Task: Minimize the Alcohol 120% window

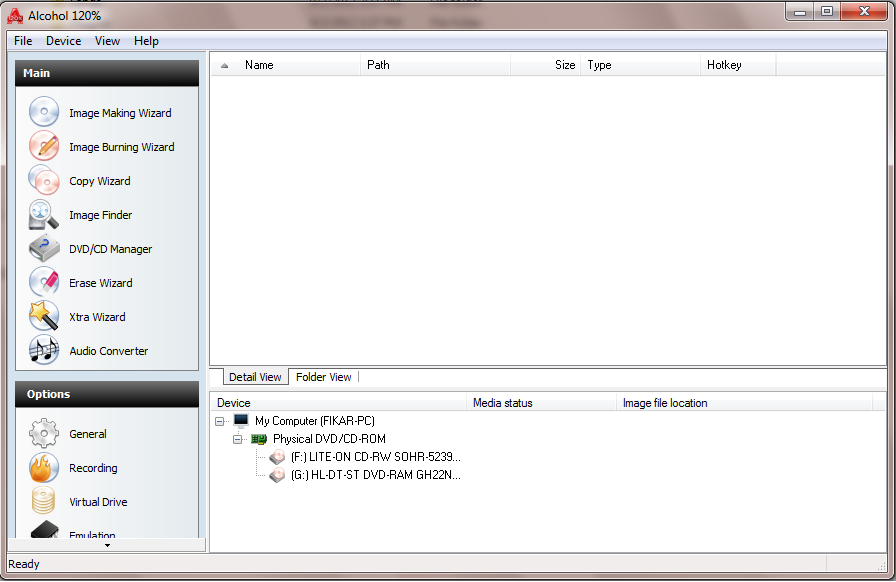Action: coord(799,11)
